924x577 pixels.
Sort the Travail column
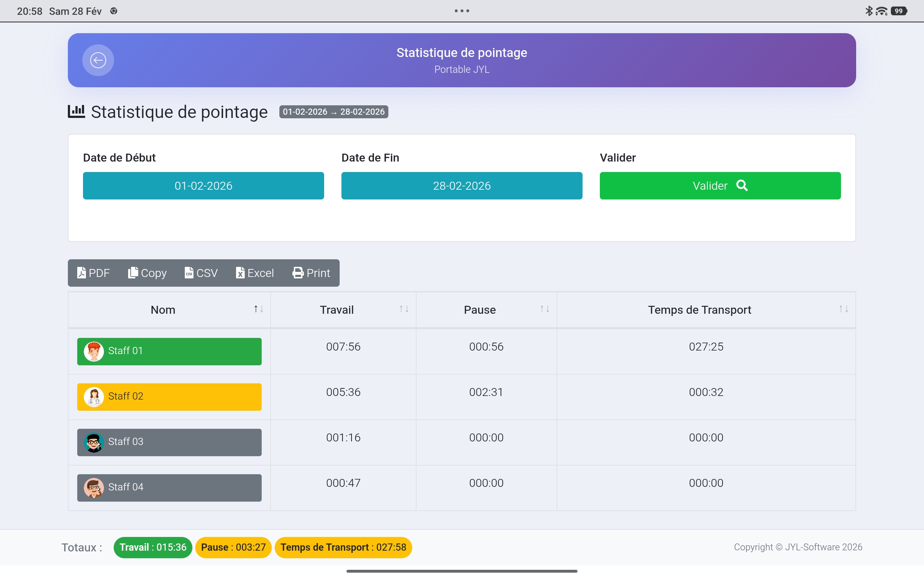point(404,309)
